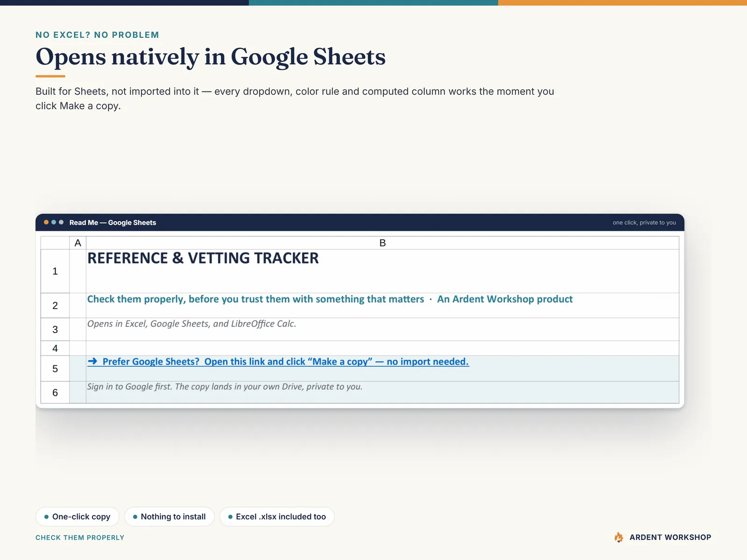The image size is (747, 560).
Task: Click the orange window dot in title bar
Action: 46,222
